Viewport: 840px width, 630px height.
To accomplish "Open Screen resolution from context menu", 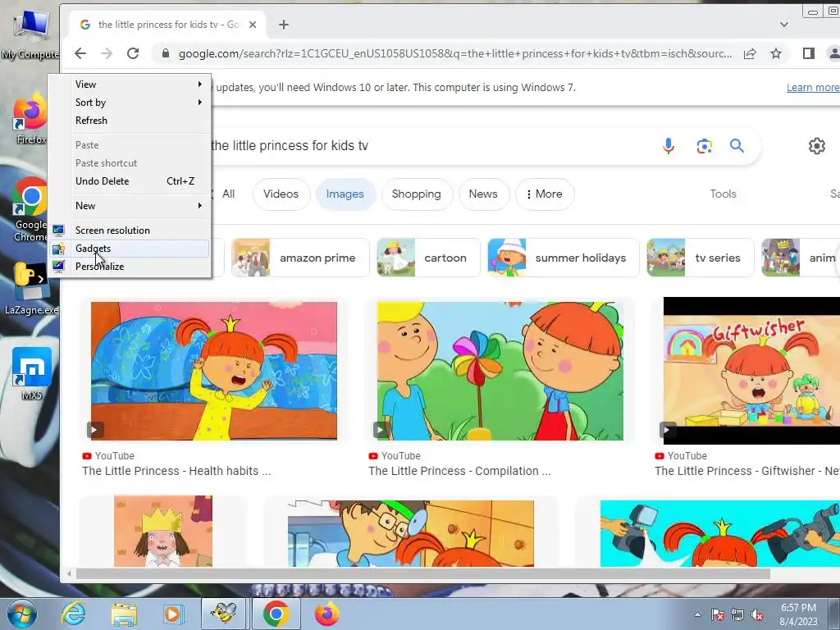I will pyautogui.click(x=130, y=231).
